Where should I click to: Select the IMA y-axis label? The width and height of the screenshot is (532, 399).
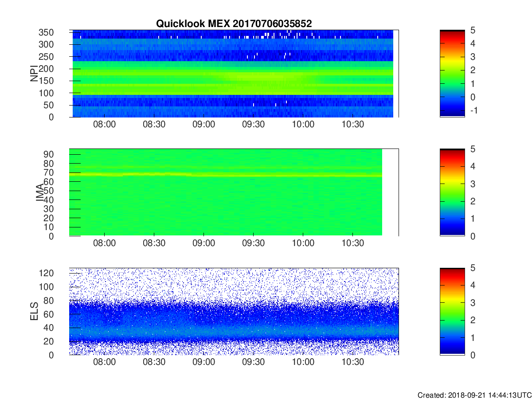click(x=41, y=192)
